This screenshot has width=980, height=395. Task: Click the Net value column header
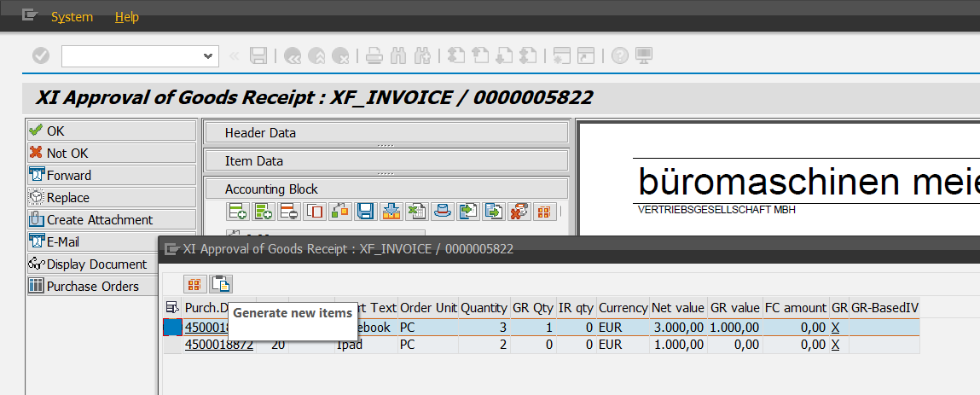(x=678, y=307)
